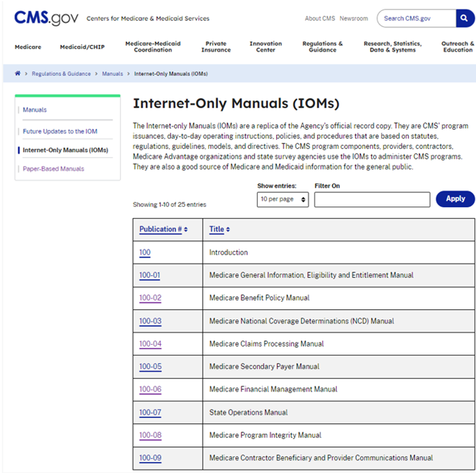476x473 pixels.
Task: Open the Private Insurance menu
Action: click(216, 47)
